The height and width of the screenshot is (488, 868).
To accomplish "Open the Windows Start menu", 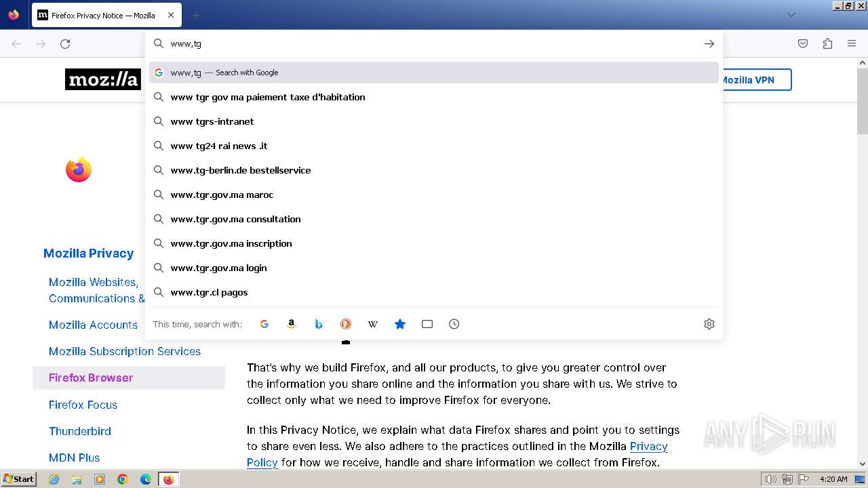I will pyautogui.click(x=18, y=479).
